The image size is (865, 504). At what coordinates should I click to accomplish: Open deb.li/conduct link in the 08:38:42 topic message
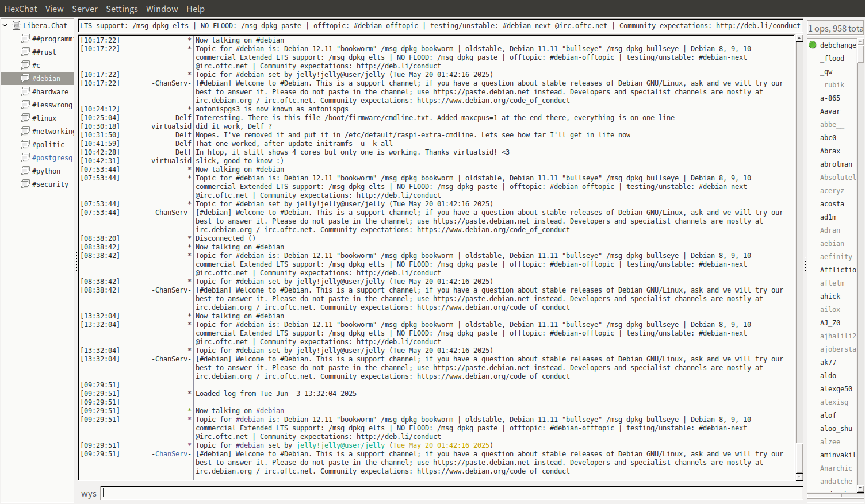tap(399, 273)
